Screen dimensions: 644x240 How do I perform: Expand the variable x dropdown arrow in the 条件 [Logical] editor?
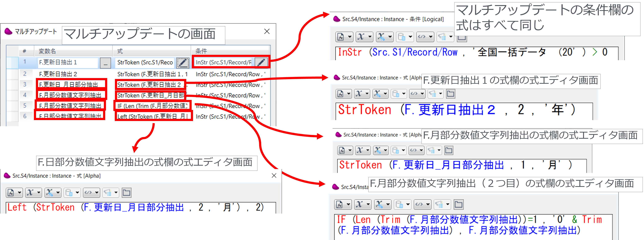(370, 37)
